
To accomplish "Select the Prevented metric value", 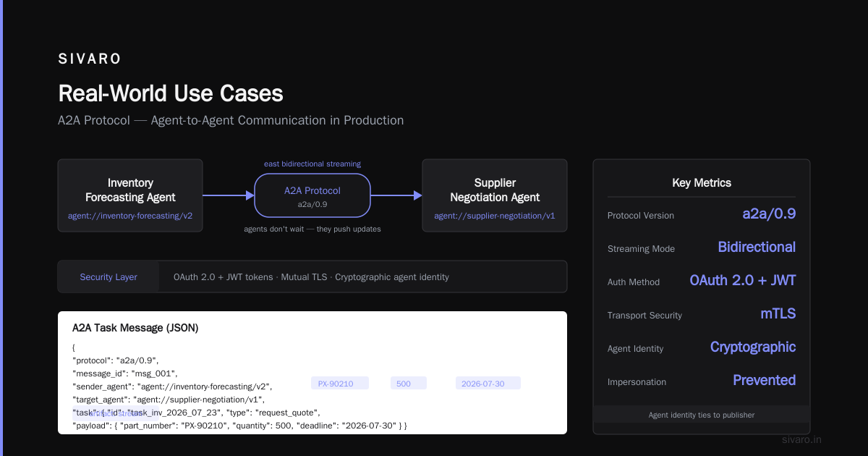I will point(765,380).
